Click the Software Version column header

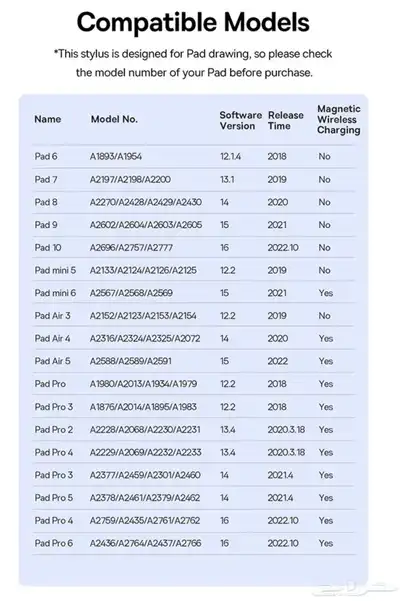click(241, 121)
